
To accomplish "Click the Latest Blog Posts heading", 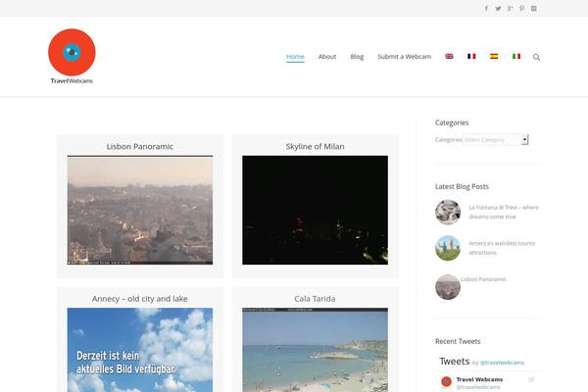I will (462, 186).
